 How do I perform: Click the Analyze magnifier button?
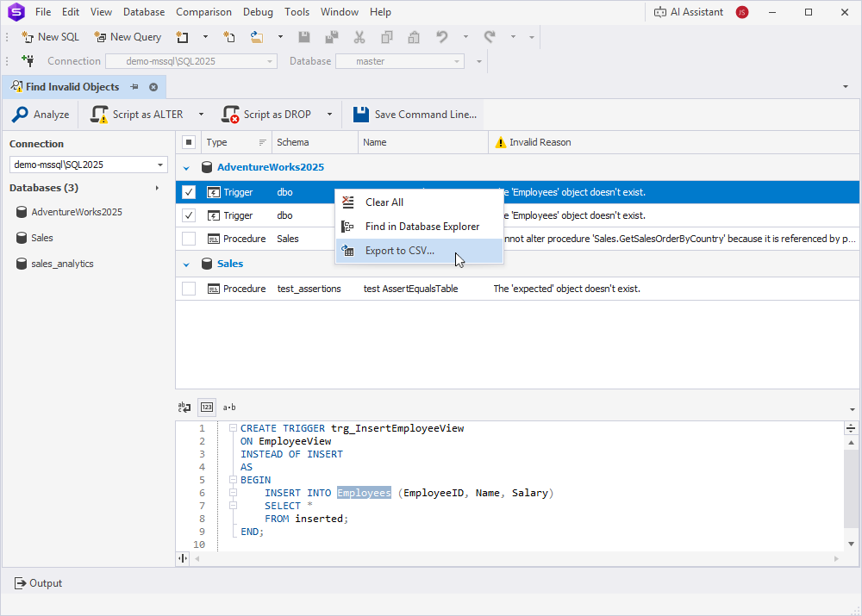click(x=41, y=115)
